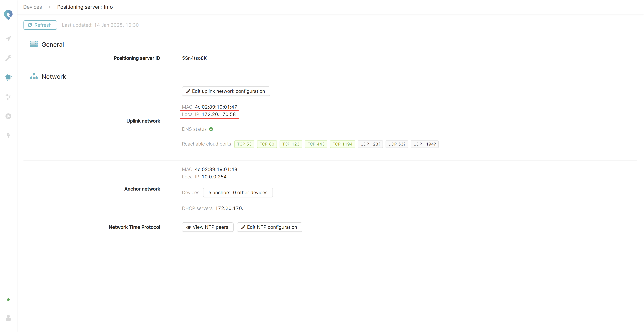This screenshot has width=644, height=332.
Task: Click the lightning bolt sidebar icon
Action: click(x=8, y=136)
